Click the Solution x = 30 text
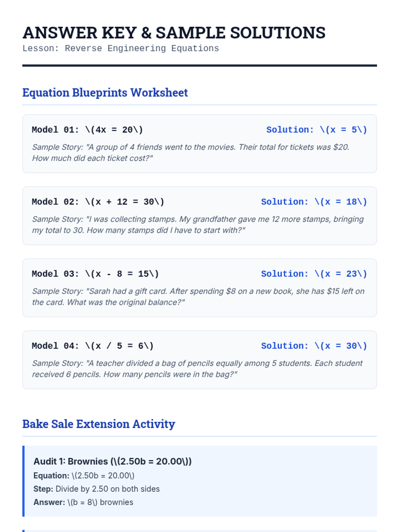Image resolution: width=399 pixels, height=532 pixels. (x=314, y=346)
